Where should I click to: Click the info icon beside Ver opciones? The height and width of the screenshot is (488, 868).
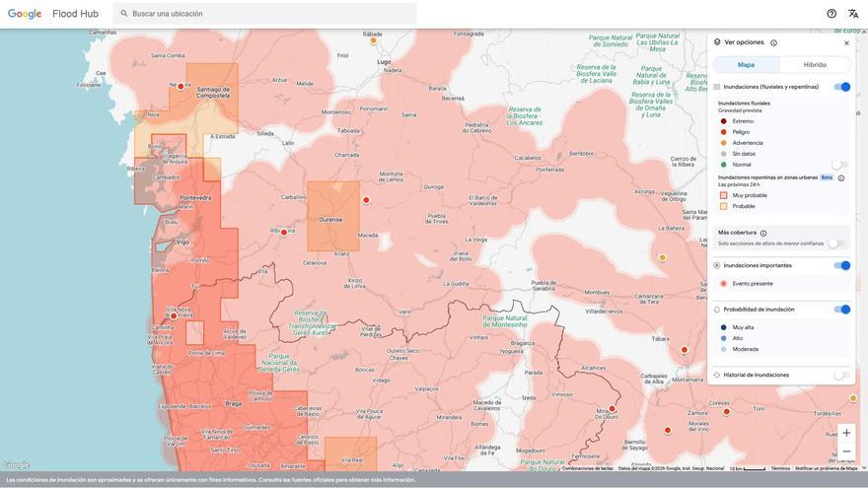point(773,42)
